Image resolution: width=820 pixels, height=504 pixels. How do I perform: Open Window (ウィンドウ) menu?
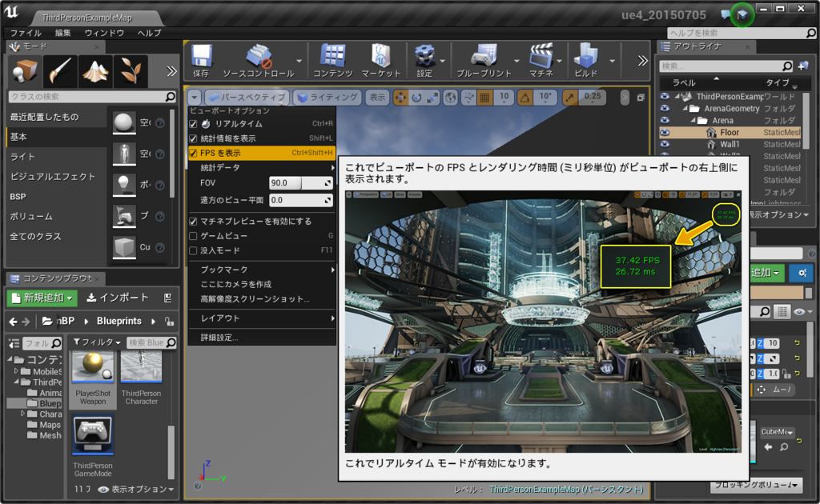point(104,33)
